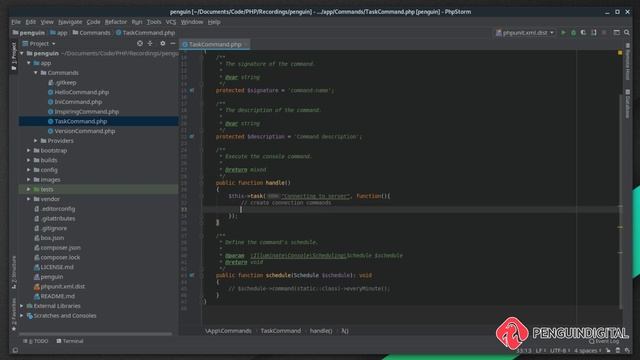Click Scroll from Source target icon
This screenshot has height=360, width=640.
[x=140, y=43]
